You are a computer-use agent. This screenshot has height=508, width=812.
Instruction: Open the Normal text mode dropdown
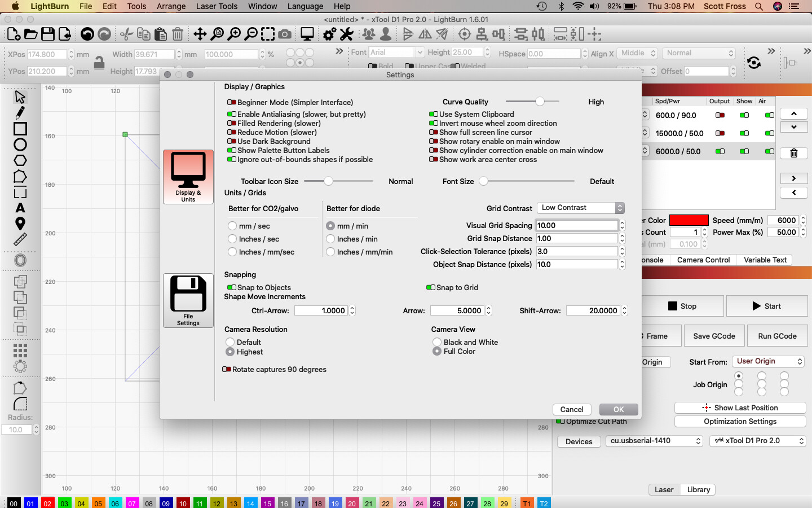pyautogui.click(x=699, y=53)
